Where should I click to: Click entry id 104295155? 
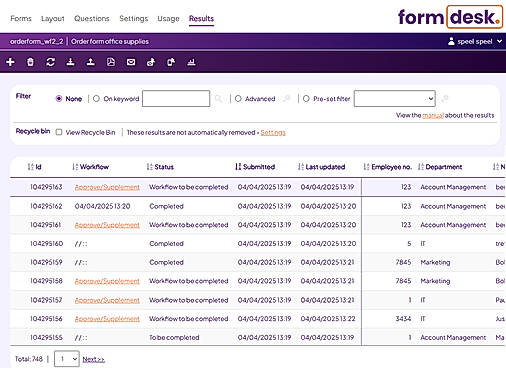point(46,337)
